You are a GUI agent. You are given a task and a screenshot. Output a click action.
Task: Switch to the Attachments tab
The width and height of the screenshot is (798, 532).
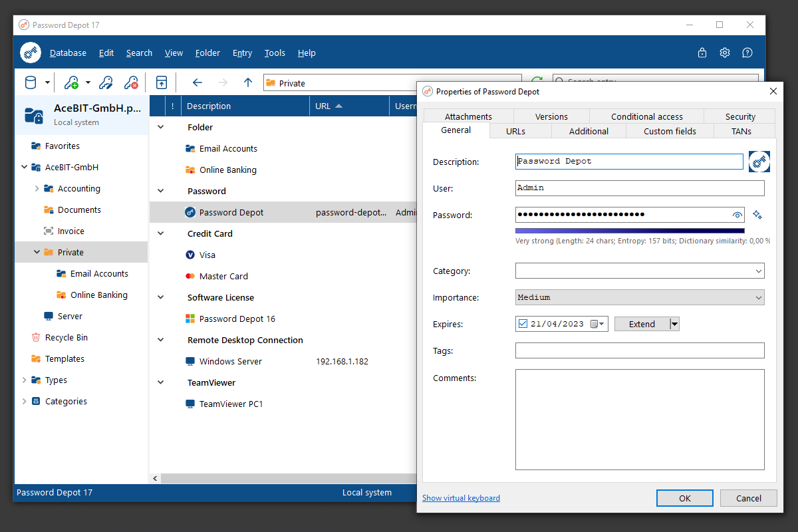469,116
